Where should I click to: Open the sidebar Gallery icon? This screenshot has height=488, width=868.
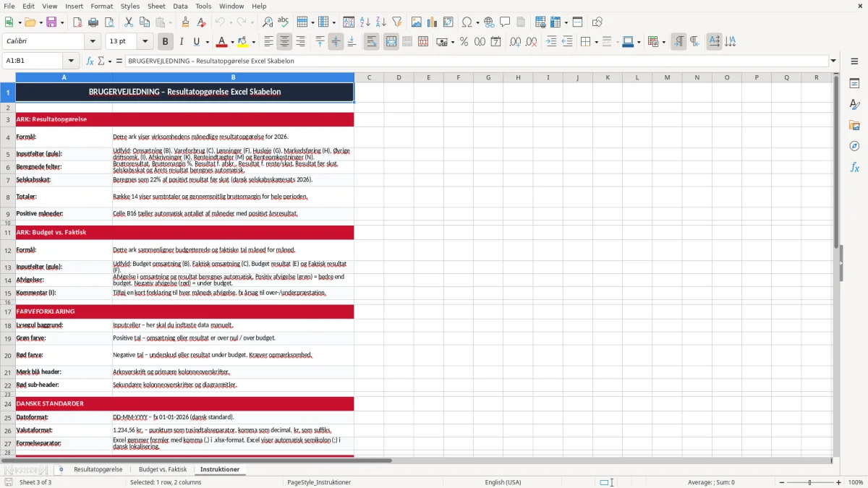click(x=854, y=126)
